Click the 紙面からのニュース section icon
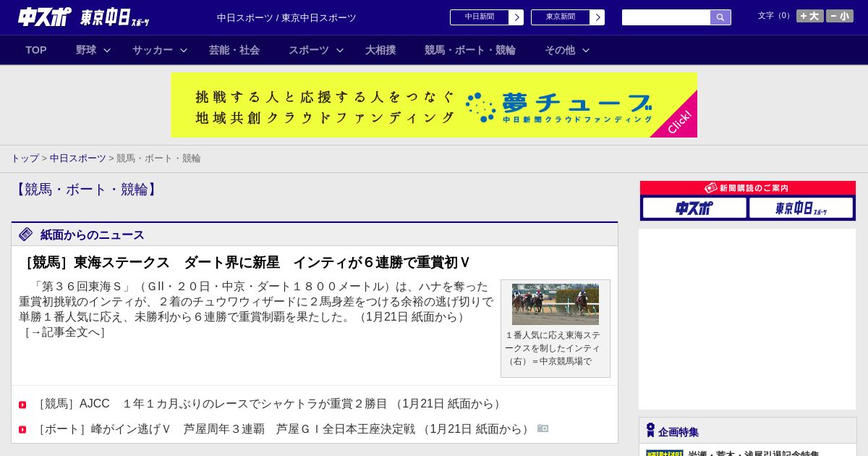Image resolution: width=868 pixels, height=456 pixels. [26, 234]
